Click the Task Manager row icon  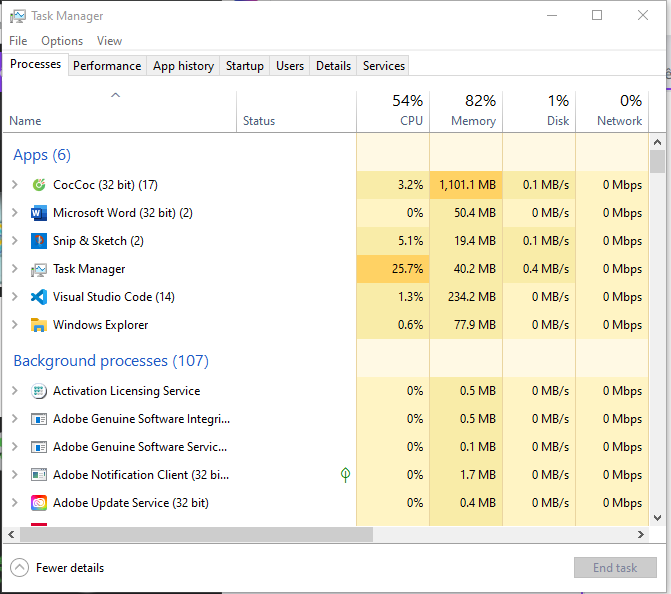pos(39,269)
